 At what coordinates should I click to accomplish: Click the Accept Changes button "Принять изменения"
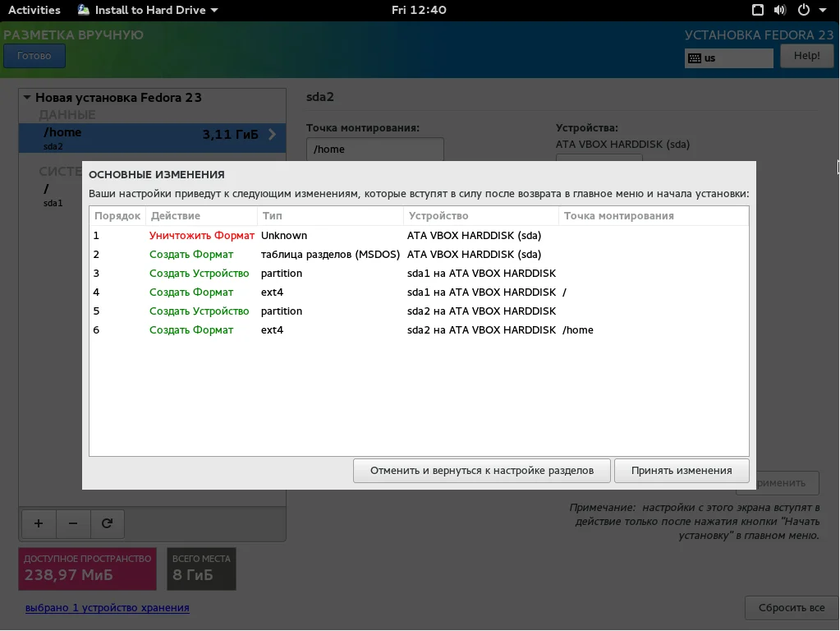pos(681,470)
